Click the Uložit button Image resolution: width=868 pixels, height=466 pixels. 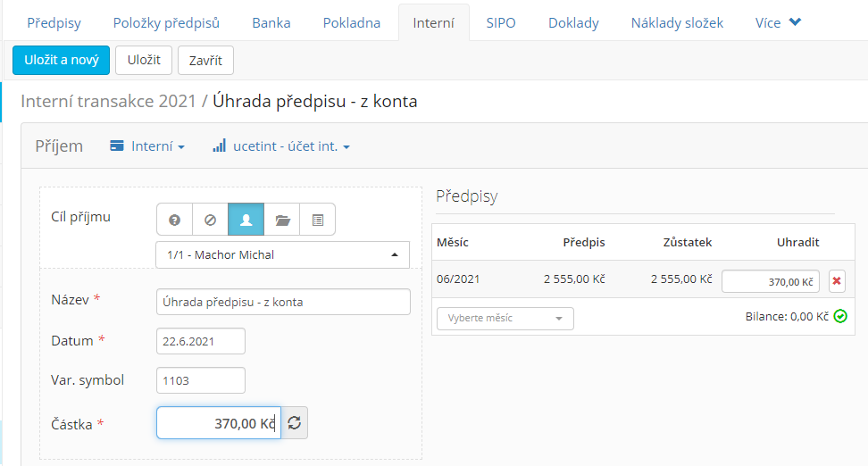144,60
